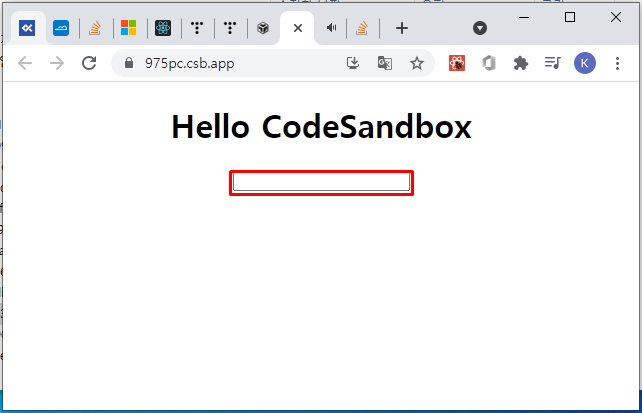Maximize the browser window
The width and height of the screenshot is (642, 413).
(570, 17)
